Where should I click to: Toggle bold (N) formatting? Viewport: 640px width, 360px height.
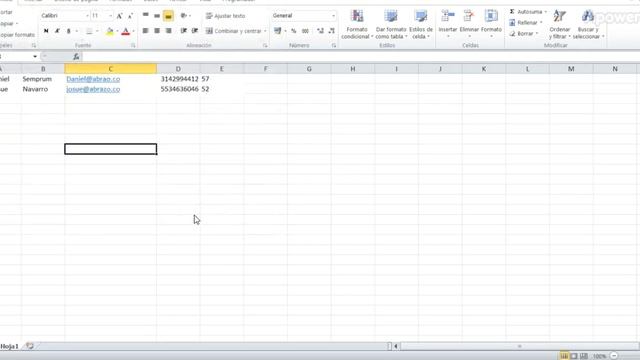point(46,31)
